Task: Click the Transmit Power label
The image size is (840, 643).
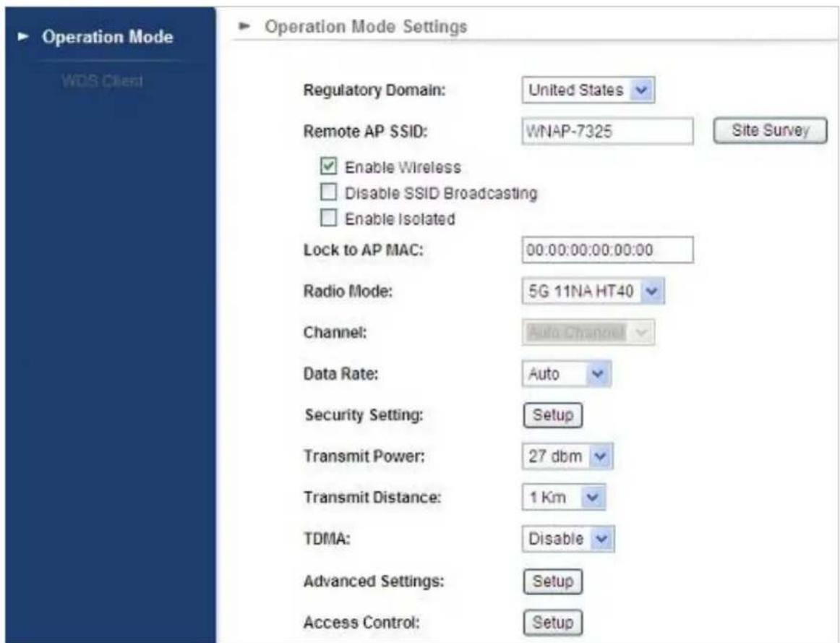Action: (364, 456)
